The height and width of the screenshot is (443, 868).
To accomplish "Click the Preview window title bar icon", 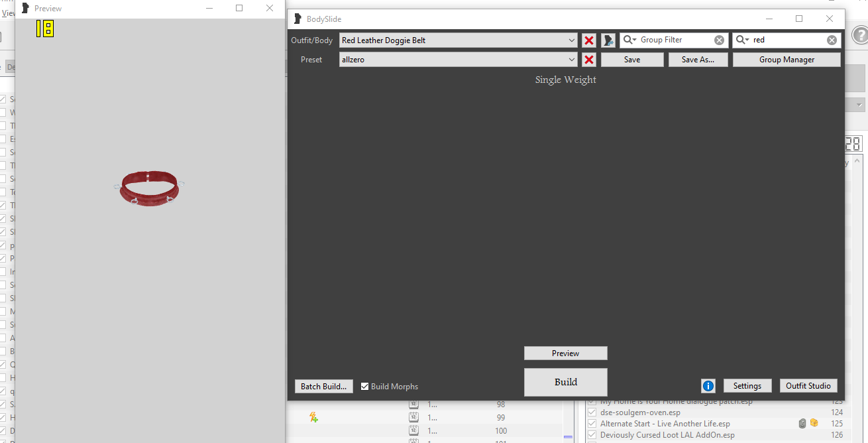I will coord(25,8).
